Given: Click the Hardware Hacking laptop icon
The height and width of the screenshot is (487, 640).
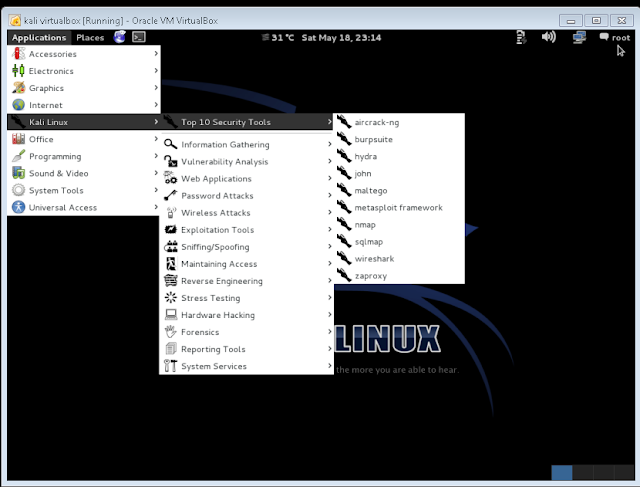Looking at the screenshot, I should pyautogui.click(x=171, y=315).
